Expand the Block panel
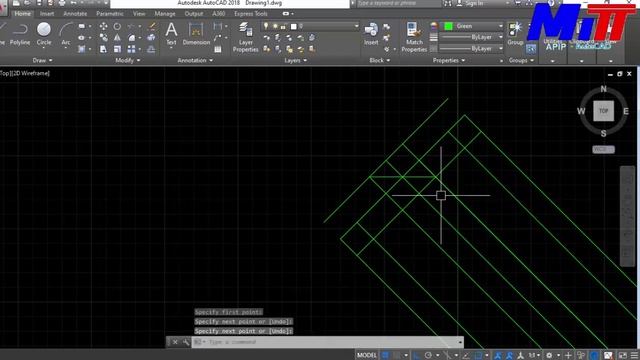This screenshot has width=640, height=360. (380, 60)
